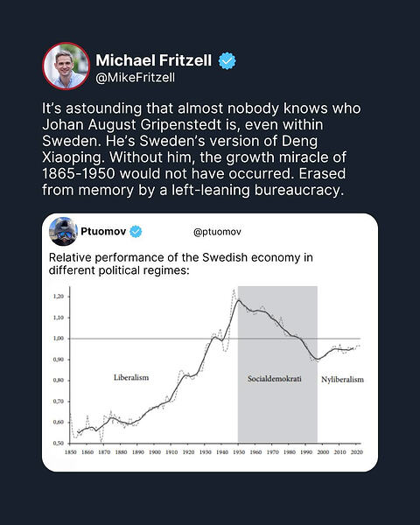Screen dimensions: 420x525
Task: Click the 1850 tick on the x-axis
Action: (70, 452)
